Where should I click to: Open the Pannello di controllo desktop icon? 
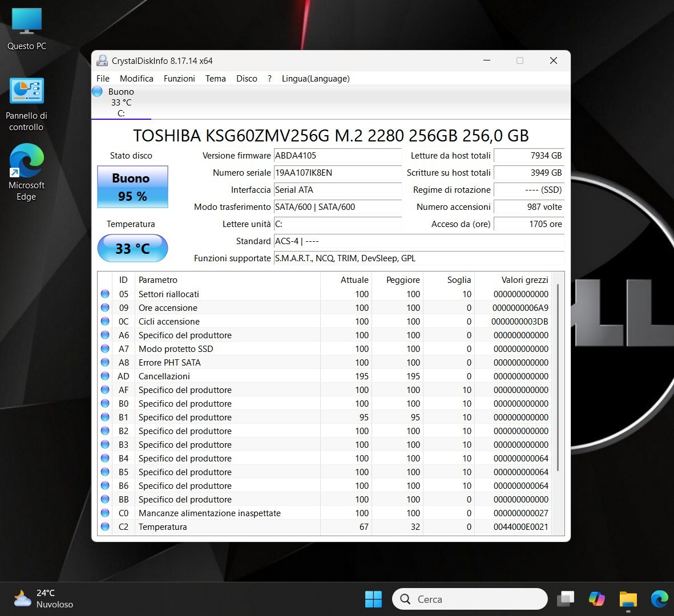point(26,104)
